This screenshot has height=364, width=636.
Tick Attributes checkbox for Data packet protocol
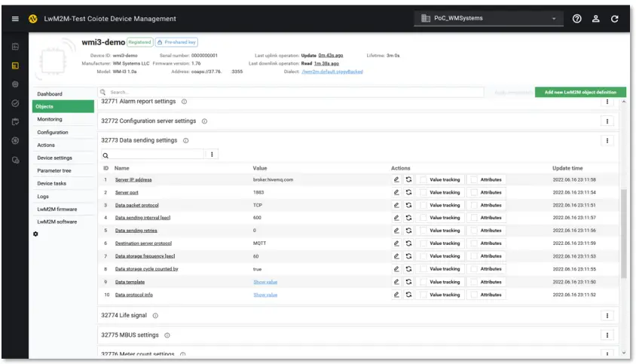[474, 205]
